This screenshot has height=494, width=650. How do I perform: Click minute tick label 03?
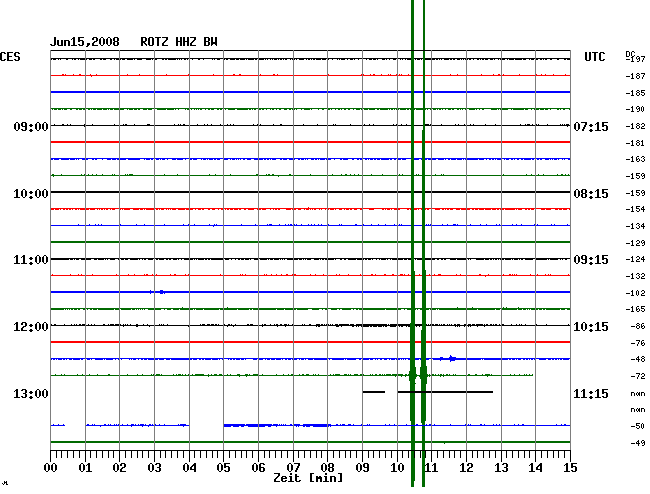[154, 468]
